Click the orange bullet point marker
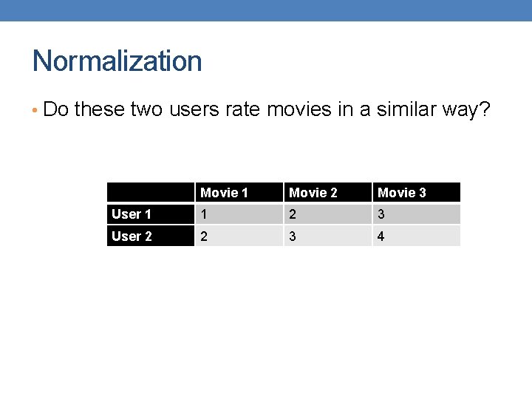This screenshot has width=532, height=399. point(35,110)
